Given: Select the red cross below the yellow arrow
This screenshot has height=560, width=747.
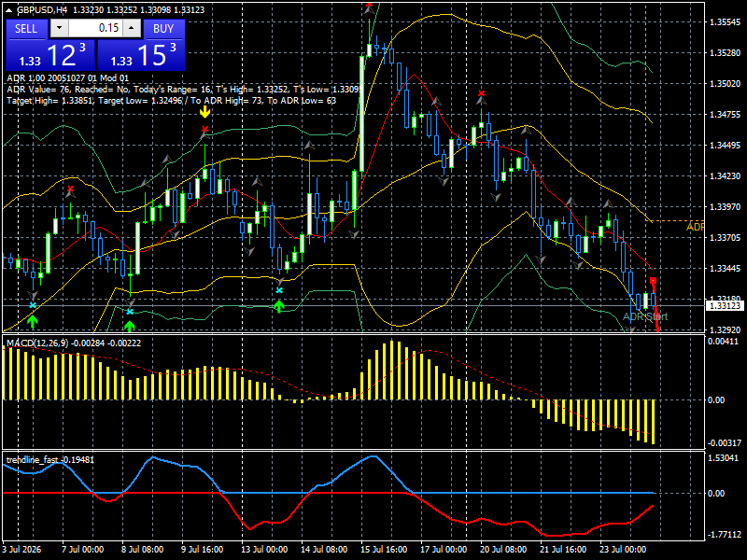Looking at the screenshot, I should (x=204, y=129).
